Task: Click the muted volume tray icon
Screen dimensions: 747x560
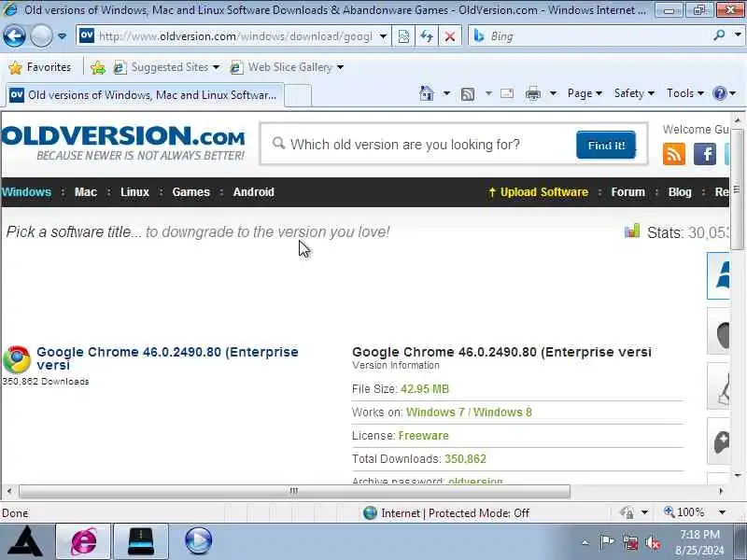Action: 652,543
